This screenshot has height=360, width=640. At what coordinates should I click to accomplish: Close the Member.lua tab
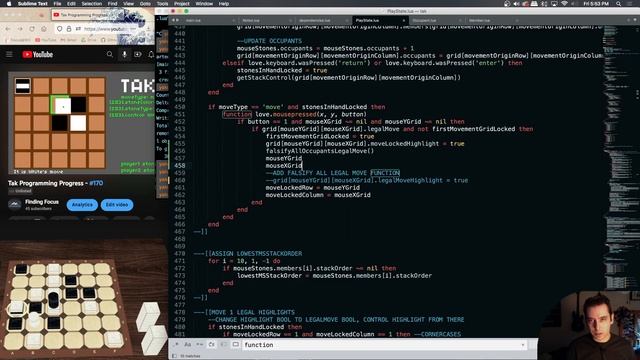517,20
